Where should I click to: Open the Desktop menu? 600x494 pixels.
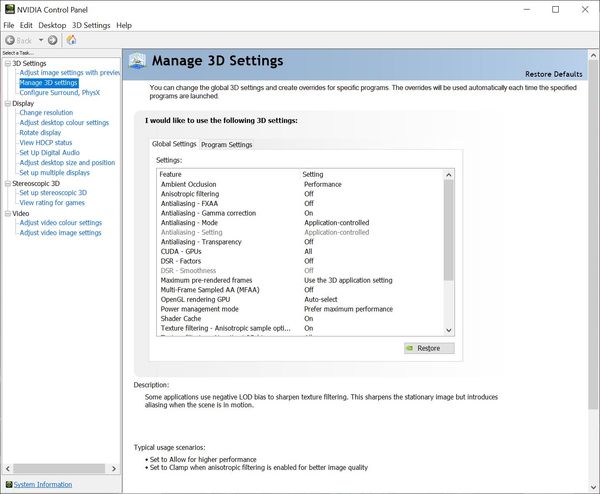52,25
